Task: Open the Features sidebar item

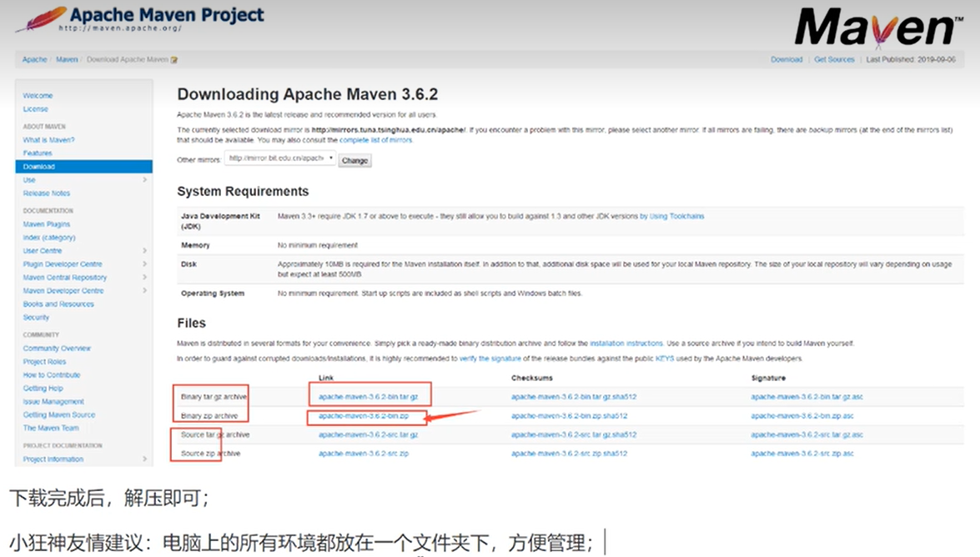Action: click(38, 153)
